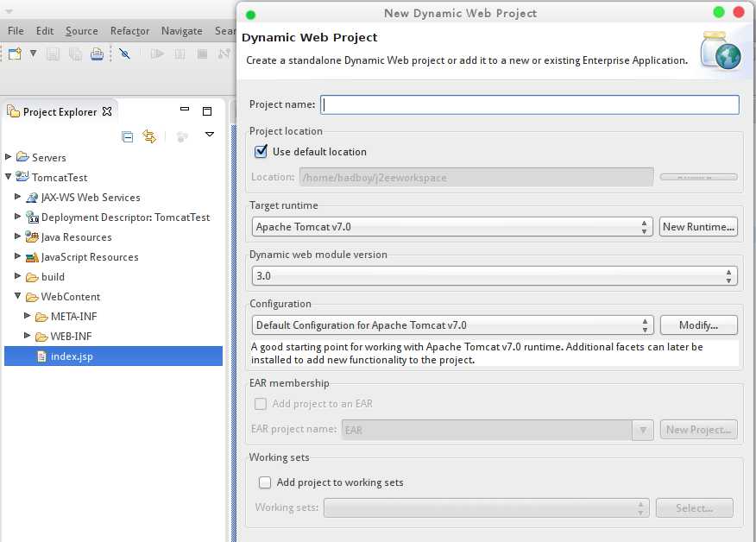Viewport: 756px width, 542px height.
Task: Click the Save All toolbar icon
Action: [75, 54]
